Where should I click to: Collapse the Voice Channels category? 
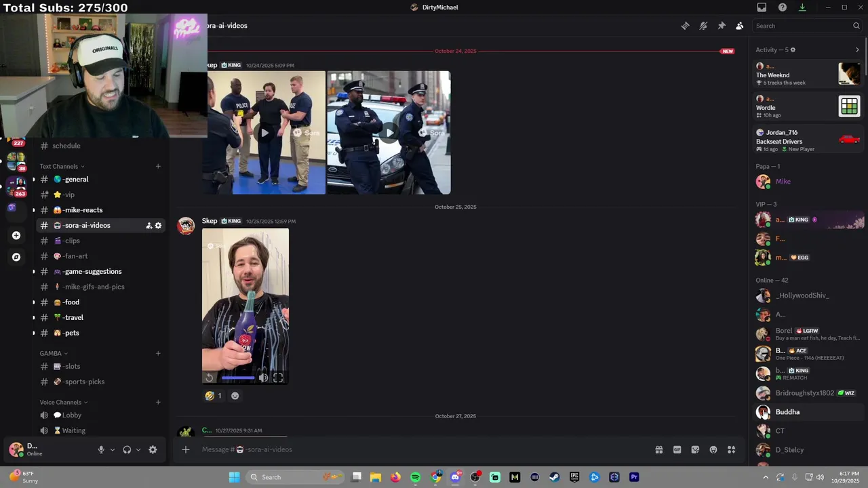coord(63,402)
